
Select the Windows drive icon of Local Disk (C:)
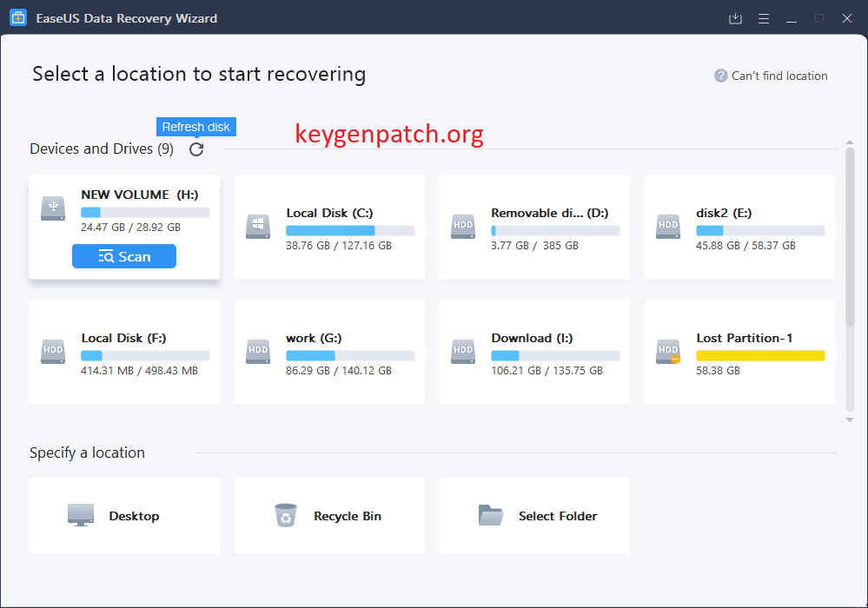pos(258,227)
